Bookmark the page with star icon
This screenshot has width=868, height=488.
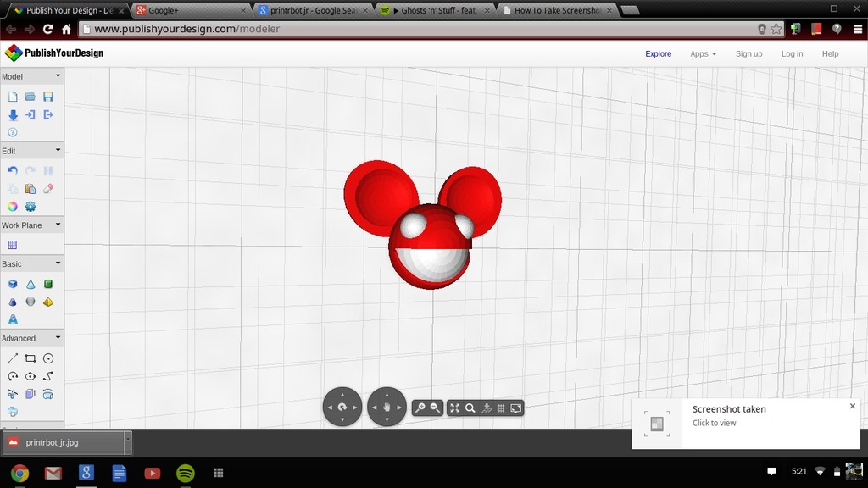[x=776, y=29]
